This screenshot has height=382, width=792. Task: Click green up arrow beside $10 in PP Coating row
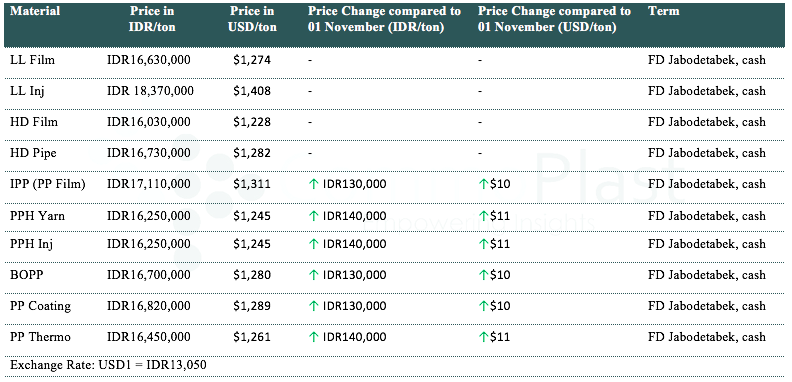(x=483, y=306)
